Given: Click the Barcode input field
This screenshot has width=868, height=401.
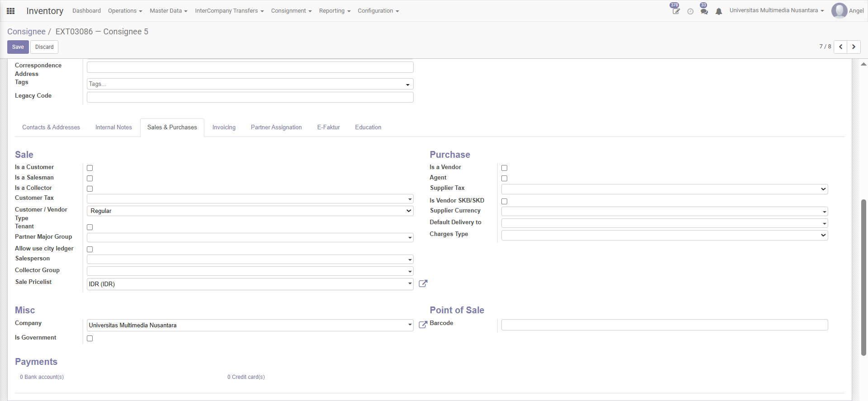Looking at the screenshot, I should click(x=665, y=325).
